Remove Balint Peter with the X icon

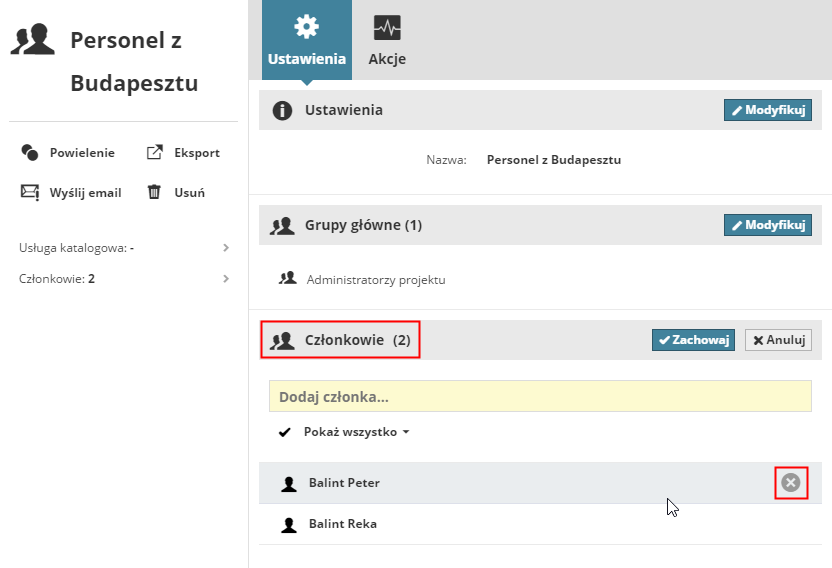click(x=791, y=483)
